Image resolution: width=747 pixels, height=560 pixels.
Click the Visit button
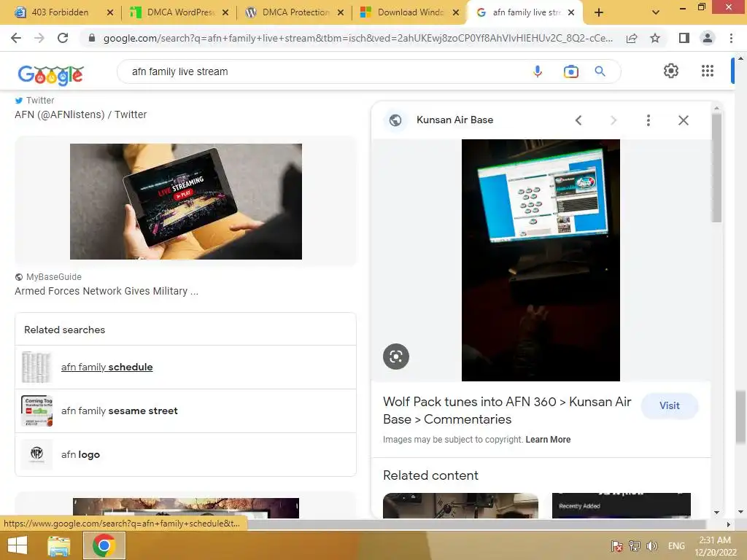[670, 405]
